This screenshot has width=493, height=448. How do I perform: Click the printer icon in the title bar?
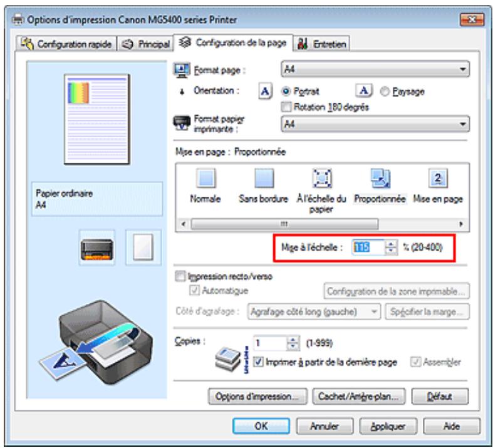(18, 19)
